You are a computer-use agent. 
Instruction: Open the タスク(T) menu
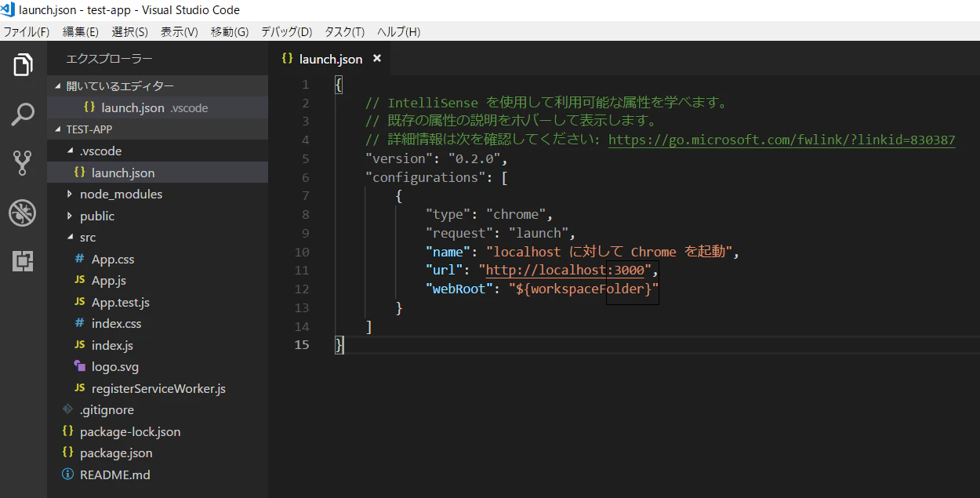pyautogui.click(x=345, y=32)
